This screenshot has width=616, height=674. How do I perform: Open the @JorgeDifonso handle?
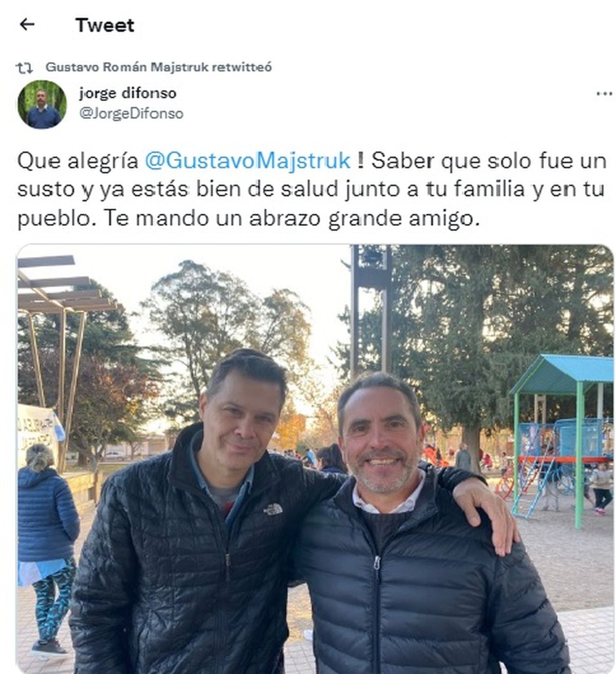point(131,113)
